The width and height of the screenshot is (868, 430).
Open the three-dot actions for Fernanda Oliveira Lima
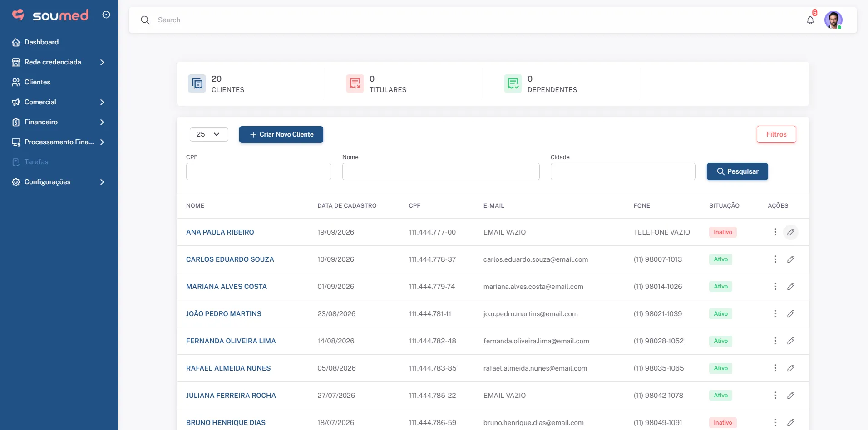[775, 341]
